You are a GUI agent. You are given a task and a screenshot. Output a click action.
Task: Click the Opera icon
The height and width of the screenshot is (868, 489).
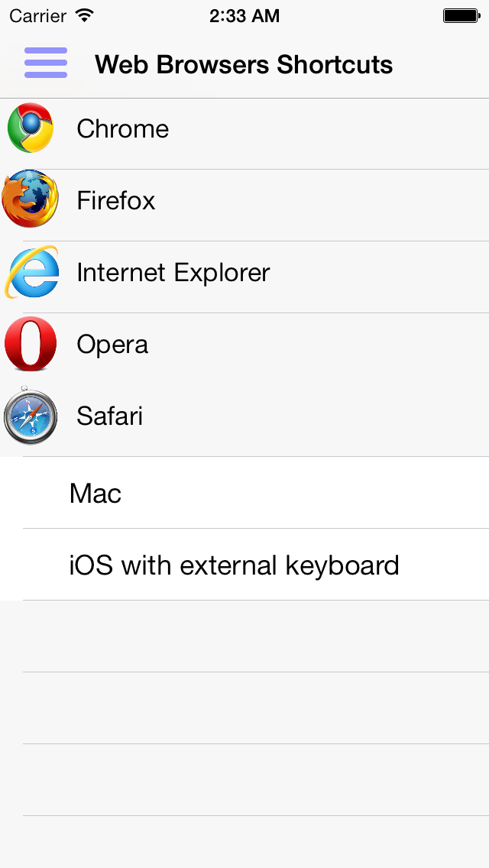pos(30,344)
